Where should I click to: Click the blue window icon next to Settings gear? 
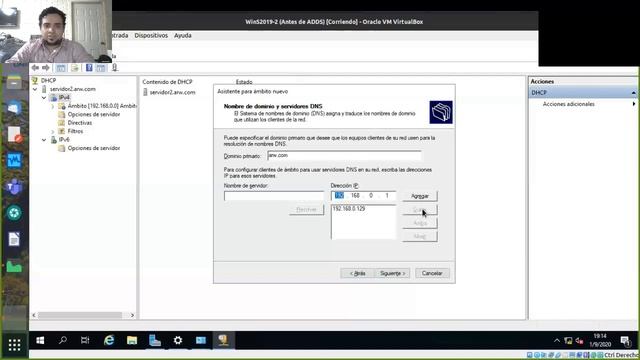201,340
